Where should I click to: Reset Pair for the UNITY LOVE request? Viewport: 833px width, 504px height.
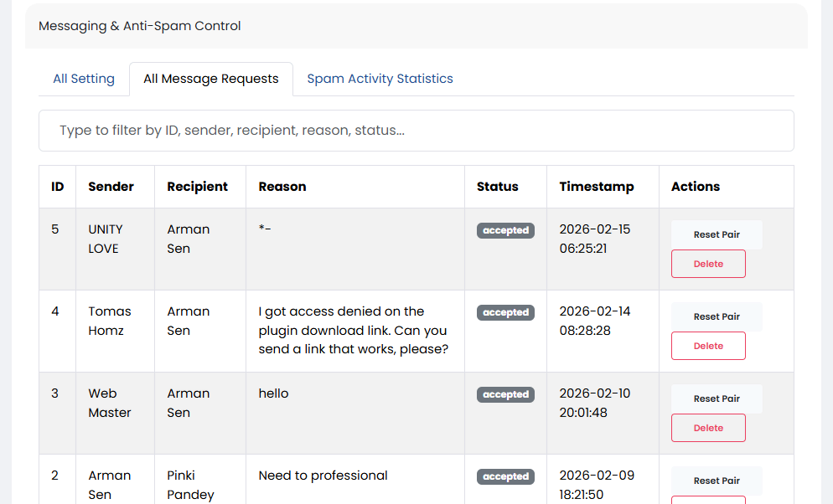tap(717, 234)
